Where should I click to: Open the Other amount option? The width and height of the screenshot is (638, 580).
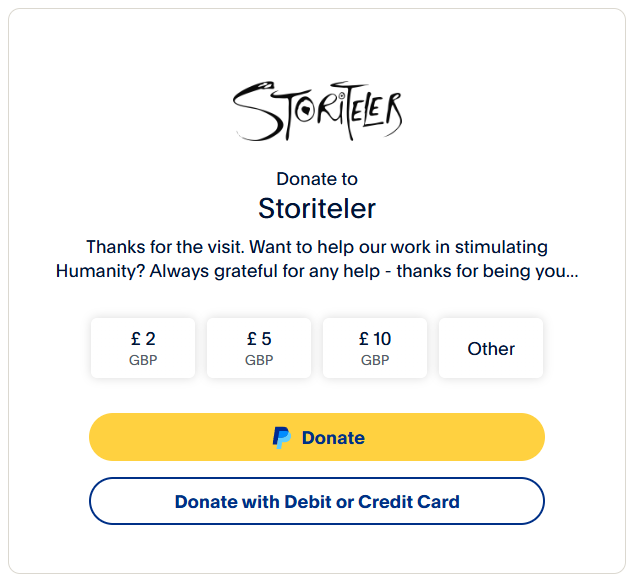pyautogui.click(x=491, y=349)
